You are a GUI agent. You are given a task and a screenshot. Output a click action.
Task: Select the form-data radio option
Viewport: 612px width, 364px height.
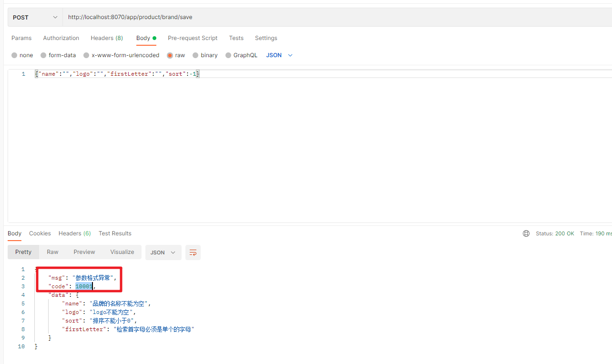click(58, 55)
